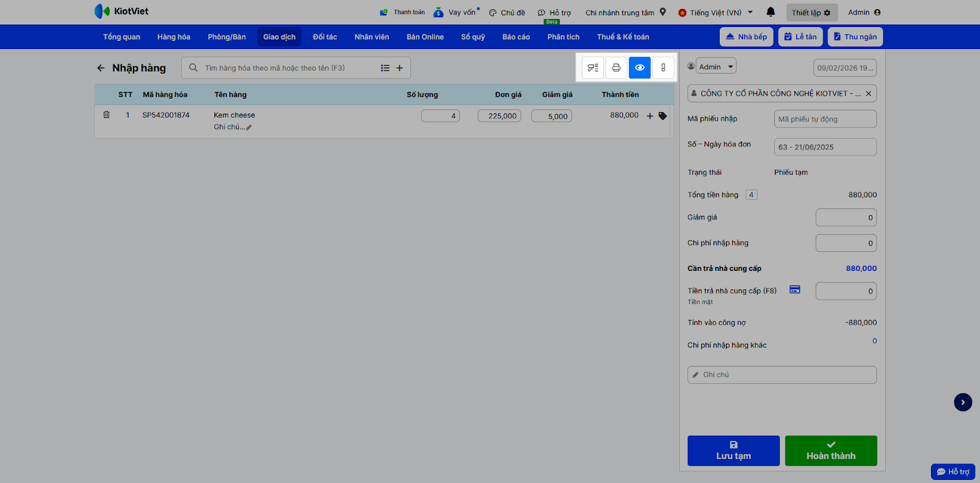The image size is (980, 483).
Task: Open the Tiếng Việt (VN) language dropdown
Action: point(715,12)
